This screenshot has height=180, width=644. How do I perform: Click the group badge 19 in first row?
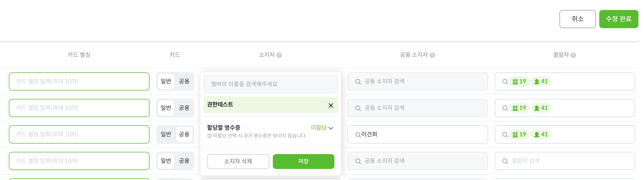(x=519, y=81)
